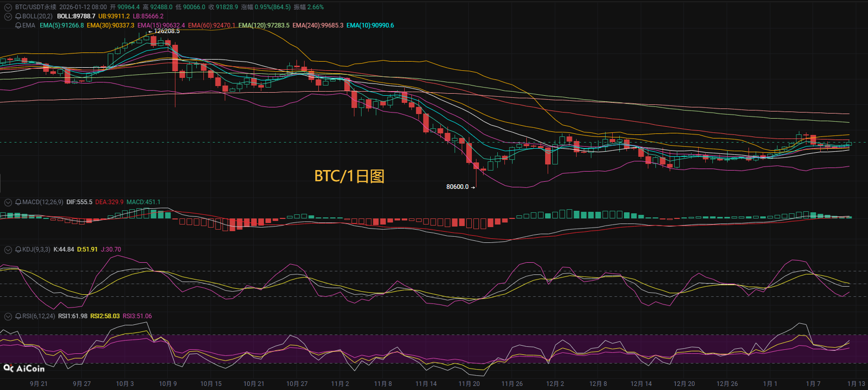
Task: Click the 80600.0 low price marker
Action: coord(458,187)
